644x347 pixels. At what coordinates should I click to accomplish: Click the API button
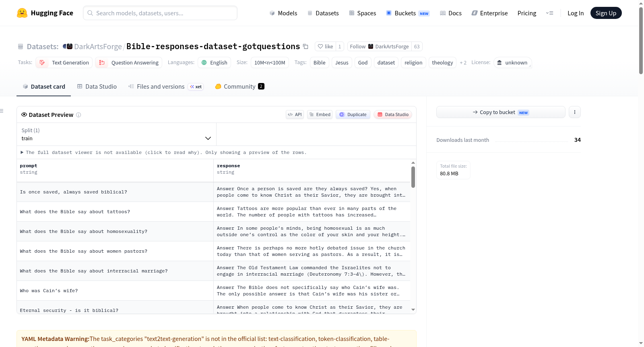coord(295,114)
